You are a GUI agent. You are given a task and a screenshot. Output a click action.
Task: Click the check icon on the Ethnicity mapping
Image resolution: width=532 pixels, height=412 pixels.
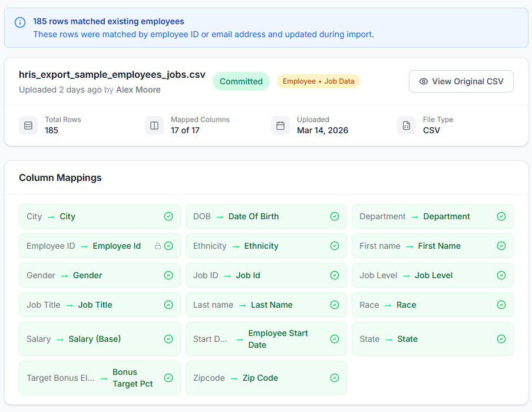(x=335, y=246)
